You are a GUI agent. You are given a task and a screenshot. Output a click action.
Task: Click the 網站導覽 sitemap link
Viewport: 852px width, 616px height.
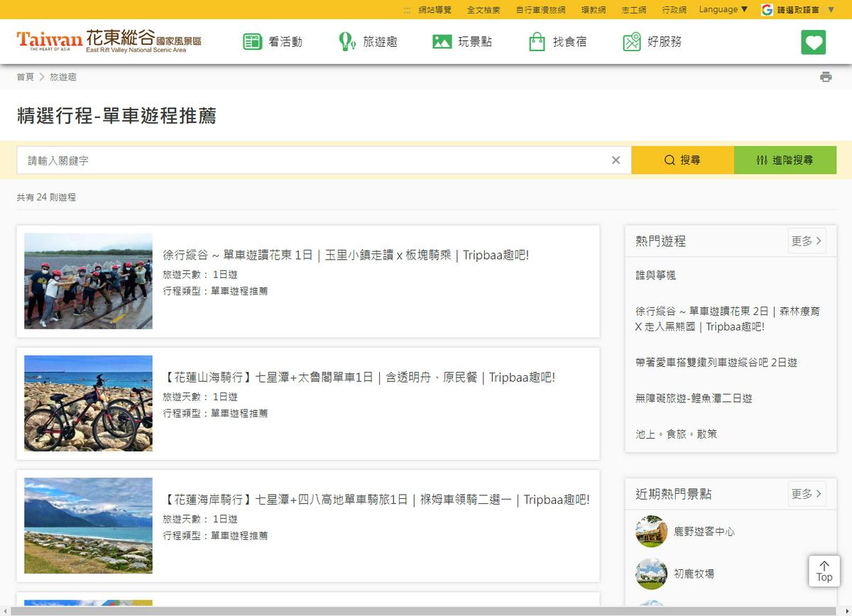[435, 10]
